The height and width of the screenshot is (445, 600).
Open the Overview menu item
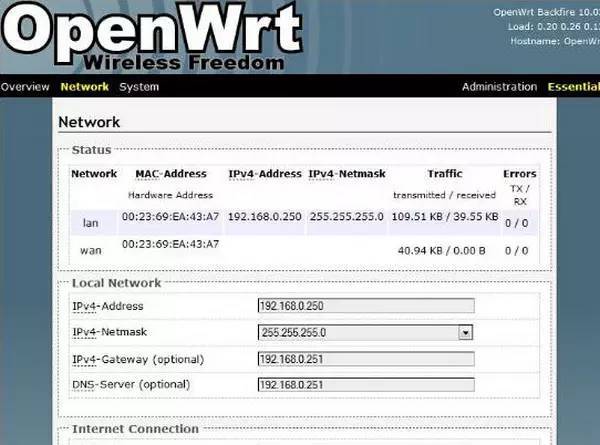(x=25, y=87)
